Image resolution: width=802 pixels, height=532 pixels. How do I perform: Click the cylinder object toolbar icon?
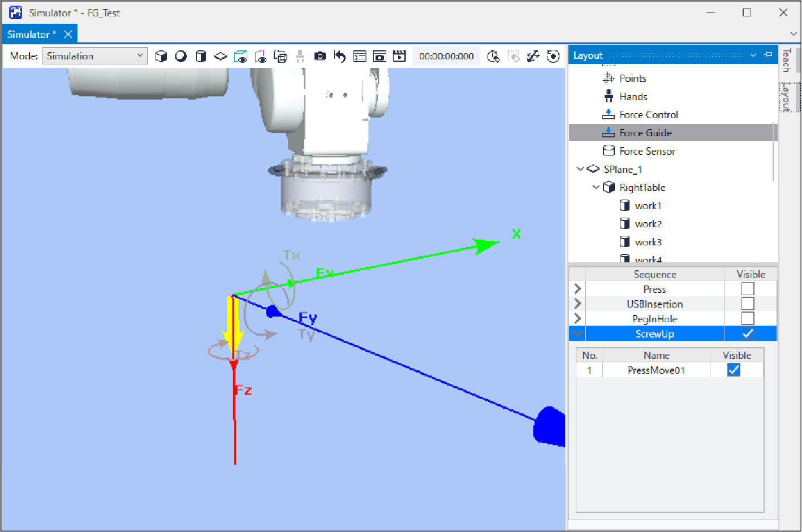[201, 56]
